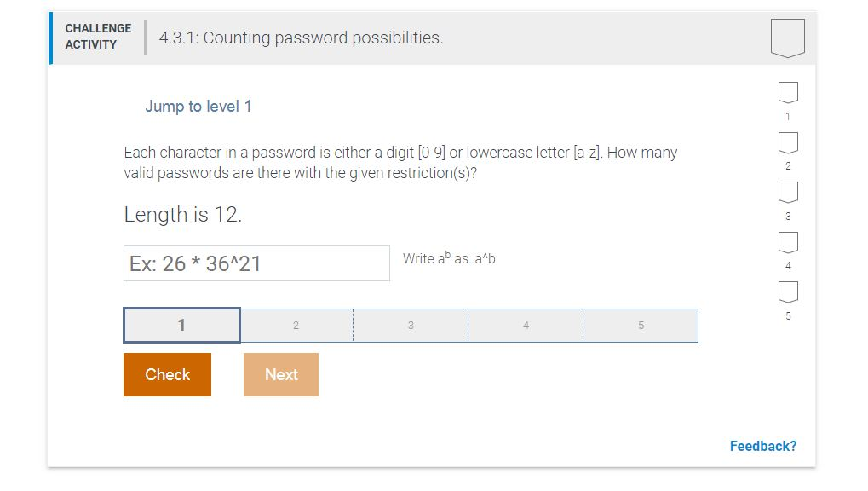The width and height of the screenshot is (868, 491).
Task: Select segment 1 of the progress bar
Action: 181,325
